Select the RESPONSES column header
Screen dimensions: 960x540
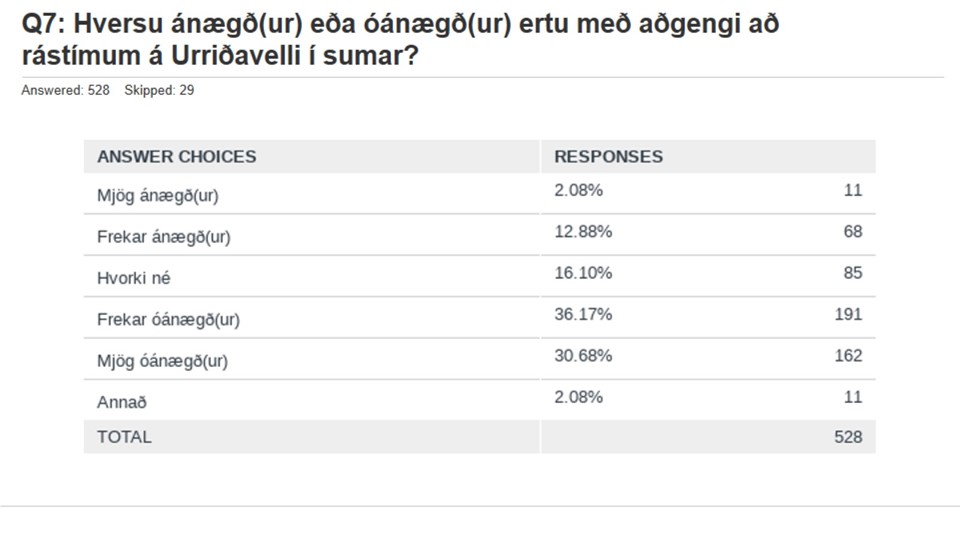609,157
